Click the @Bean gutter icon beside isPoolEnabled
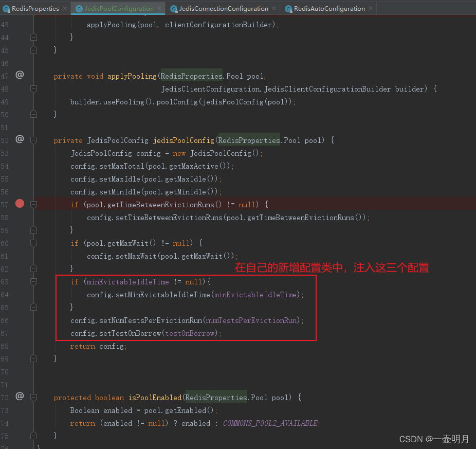 20,396
